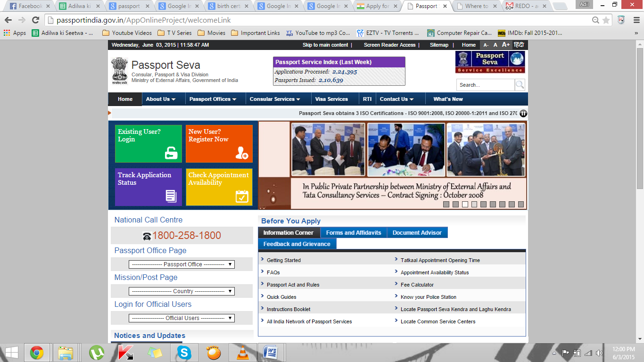644x362 pixels.
Task: Open Track Application Status tile
Action: (149, 187)
